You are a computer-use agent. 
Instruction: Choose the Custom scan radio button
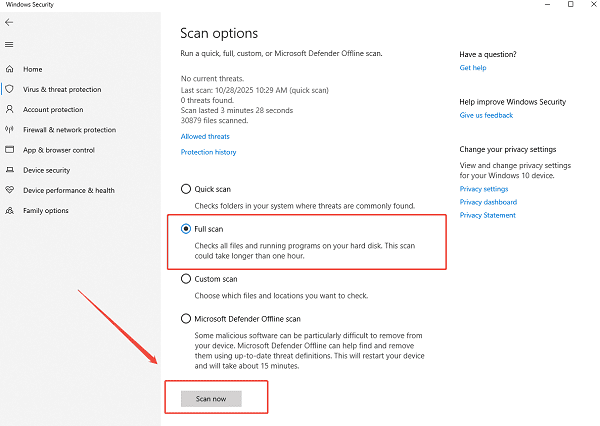coord(186,279)
